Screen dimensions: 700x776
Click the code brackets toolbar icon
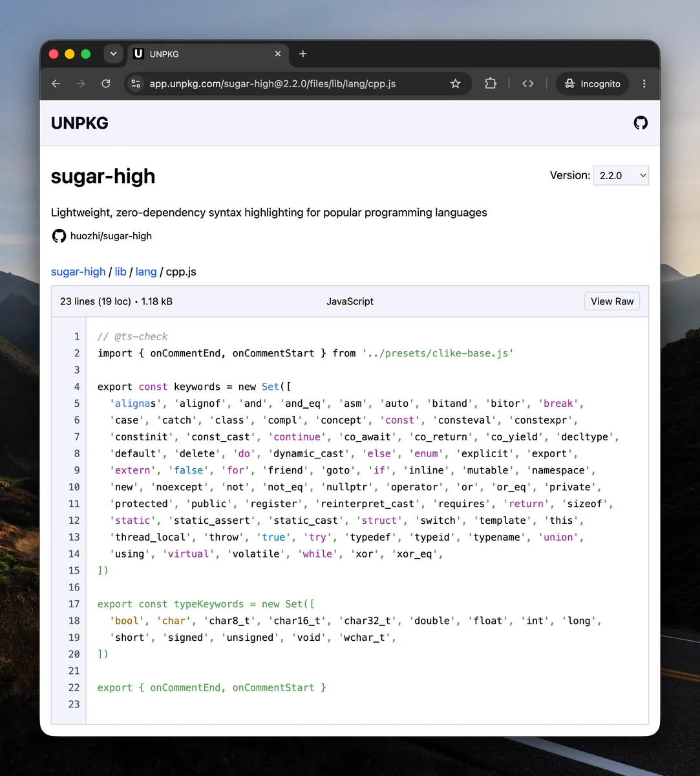528,83
